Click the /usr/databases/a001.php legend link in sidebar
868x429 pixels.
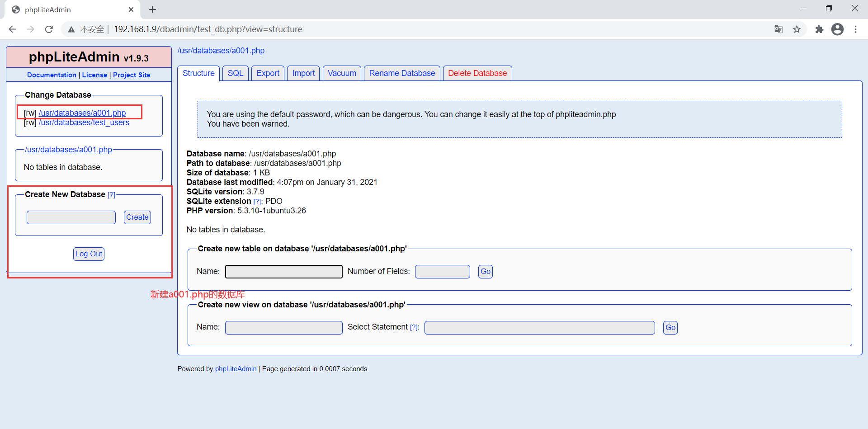point(68,150)
